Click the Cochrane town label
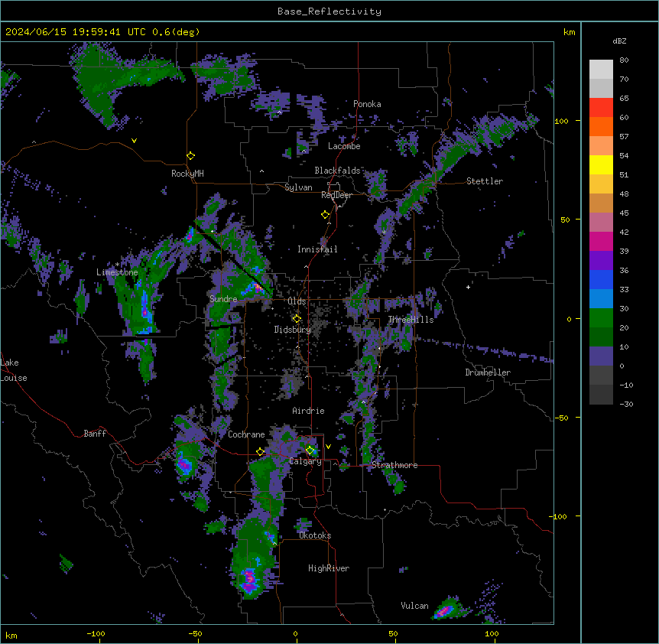Screen dimensions: 659x644 pyautogui.click(x=246, y=434)
